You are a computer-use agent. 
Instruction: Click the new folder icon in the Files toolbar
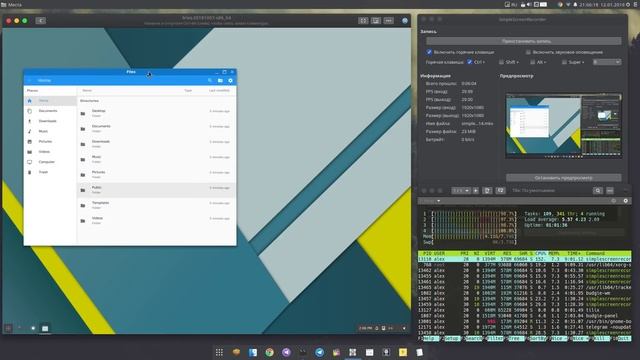pos(220,80)
